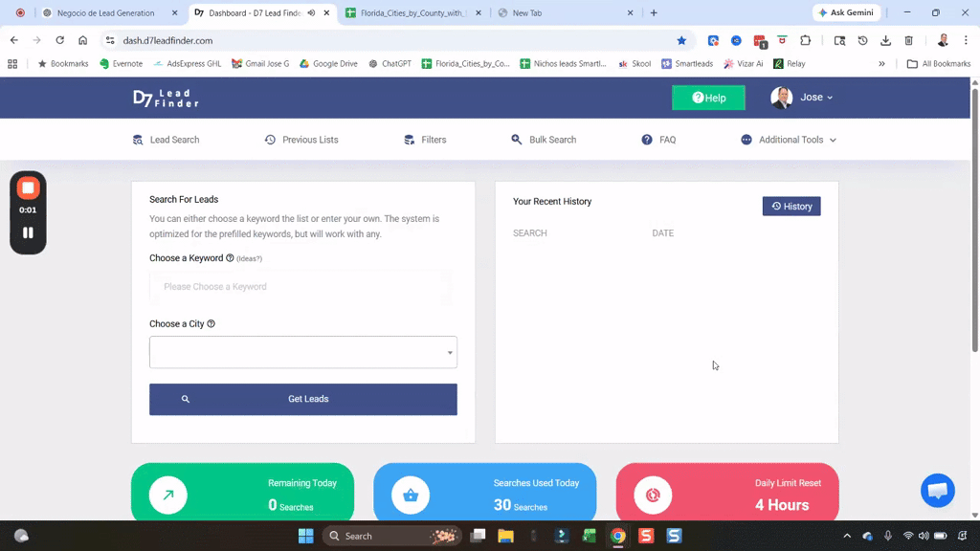Reload the page
Screen dimensions: 980x551
[60, 40]
